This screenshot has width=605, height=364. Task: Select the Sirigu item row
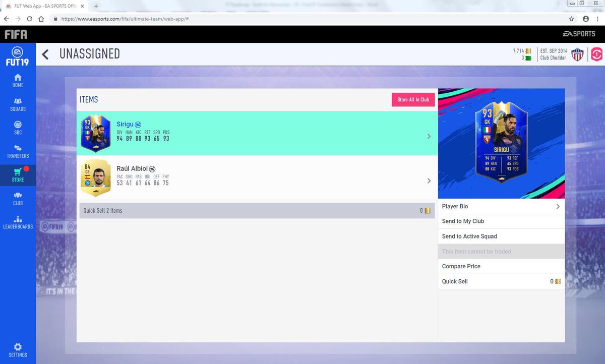pos(257,133)
